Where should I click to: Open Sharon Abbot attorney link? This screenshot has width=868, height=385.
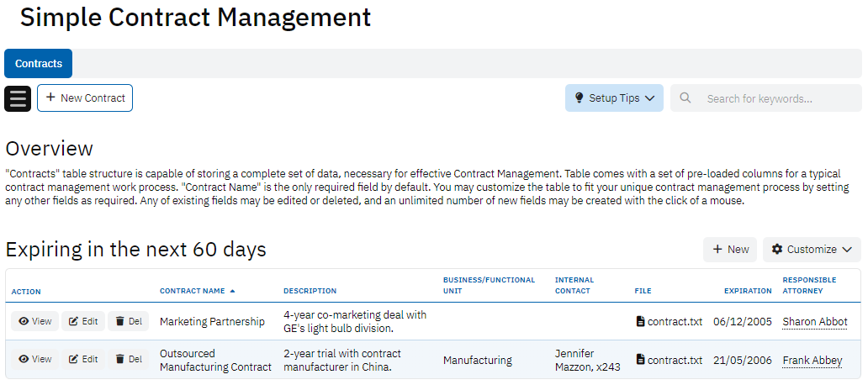point(814,322)
